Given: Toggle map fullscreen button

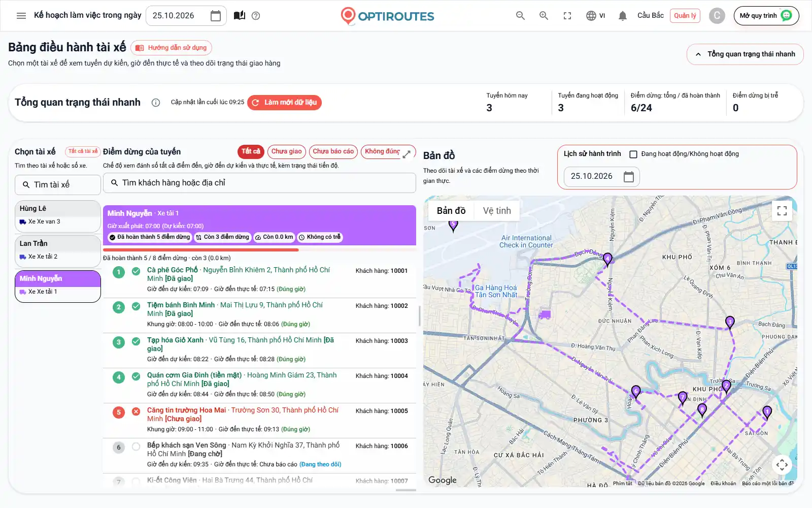Looking at the screenshot, I should 782,210.
